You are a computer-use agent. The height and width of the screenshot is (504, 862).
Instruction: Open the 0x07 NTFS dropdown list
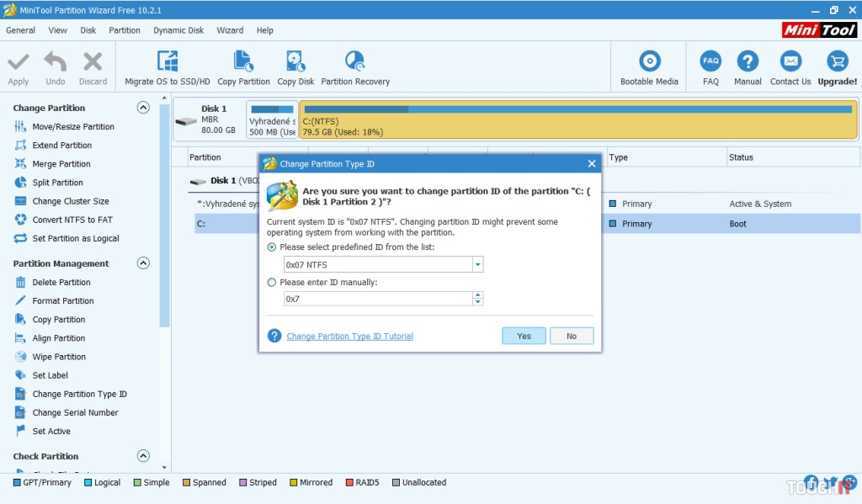click(x=477, y=265)
